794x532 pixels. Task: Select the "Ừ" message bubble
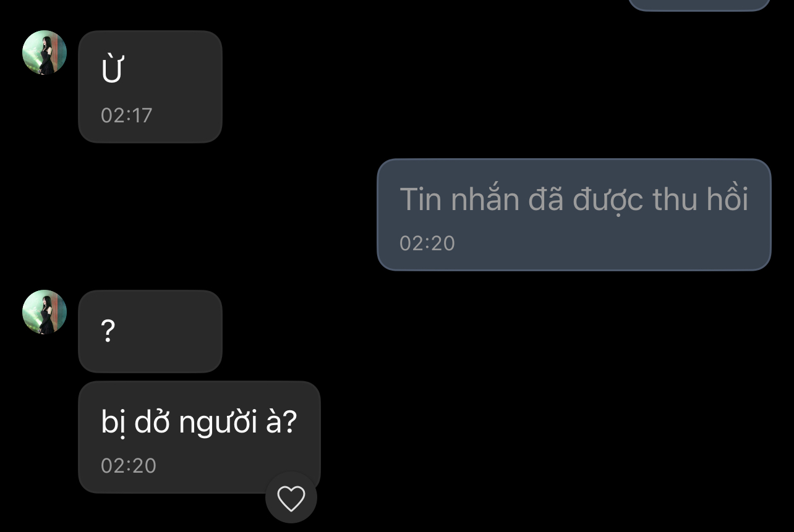click(x=150, y=87)
